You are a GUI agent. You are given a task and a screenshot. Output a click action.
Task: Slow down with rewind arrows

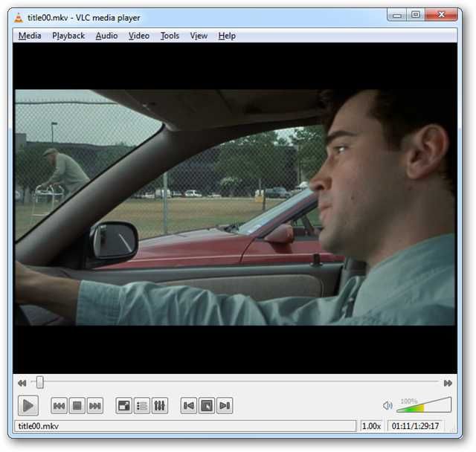[x=22, y=383]
